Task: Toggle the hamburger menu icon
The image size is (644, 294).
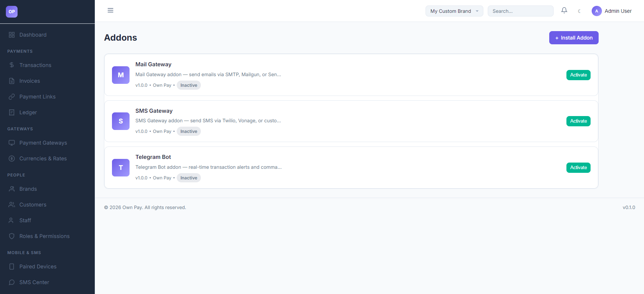Action: [111, 10]
